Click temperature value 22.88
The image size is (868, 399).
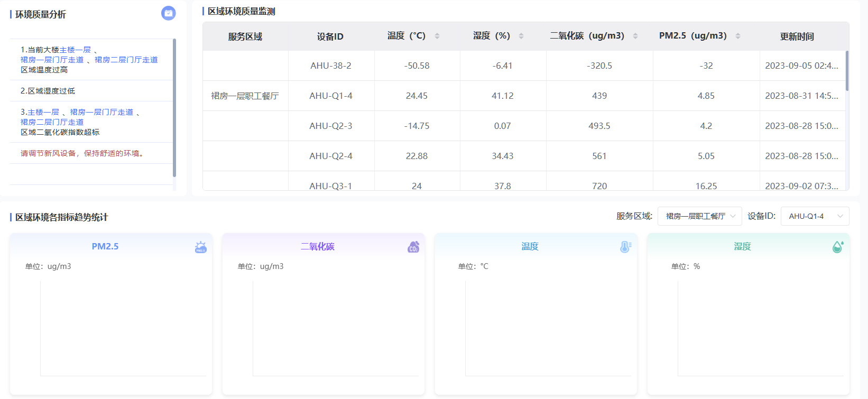pos(417,156)
